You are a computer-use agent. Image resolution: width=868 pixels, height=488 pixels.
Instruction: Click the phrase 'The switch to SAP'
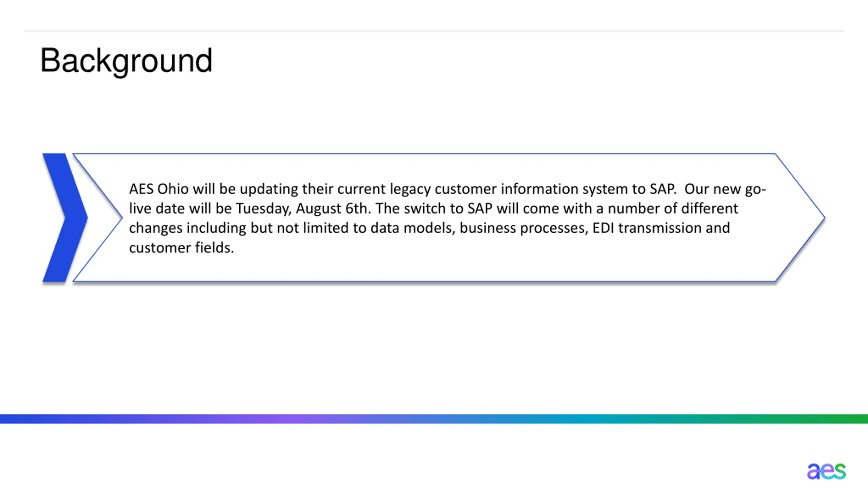[x=434, y=209]
